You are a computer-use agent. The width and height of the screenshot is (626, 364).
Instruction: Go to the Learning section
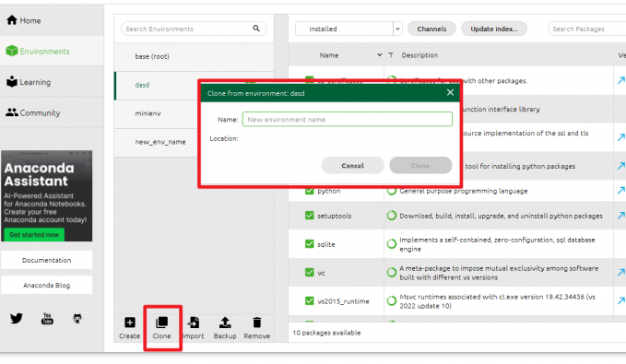29,82
